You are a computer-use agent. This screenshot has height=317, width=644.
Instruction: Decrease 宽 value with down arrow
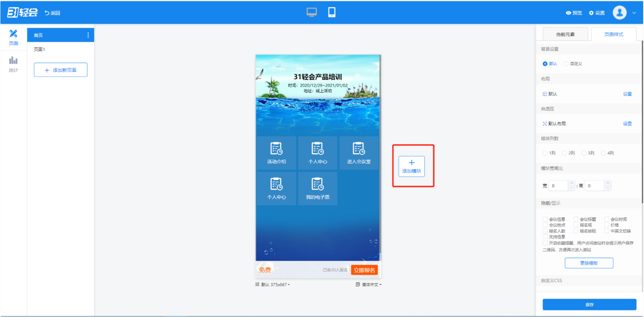click(x=572, y=188)
